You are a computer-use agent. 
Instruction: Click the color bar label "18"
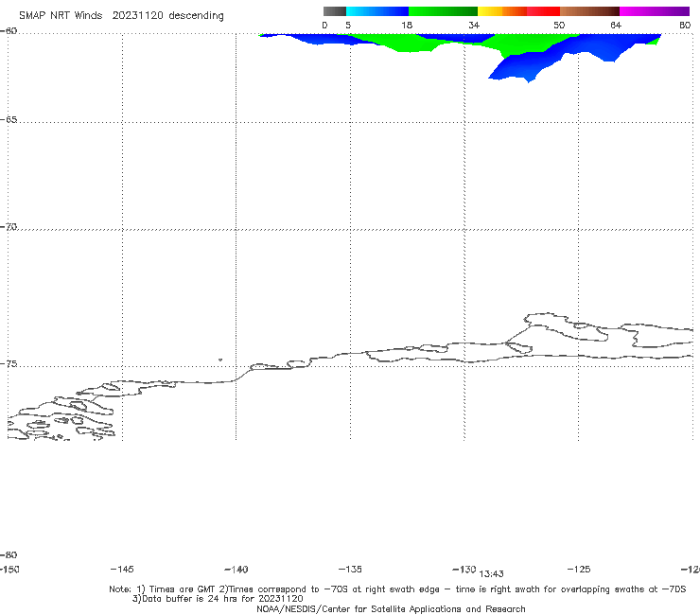[407, 25]
